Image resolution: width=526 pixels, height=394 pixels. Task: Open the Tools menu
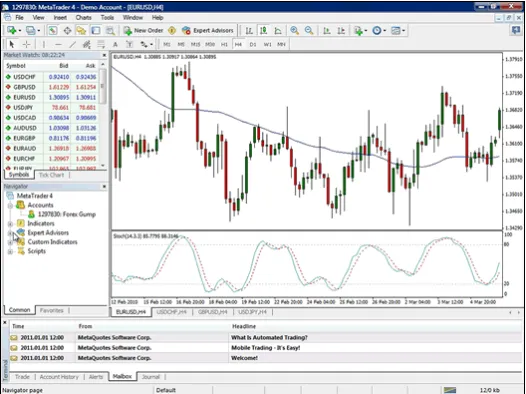tap(107, 17)
